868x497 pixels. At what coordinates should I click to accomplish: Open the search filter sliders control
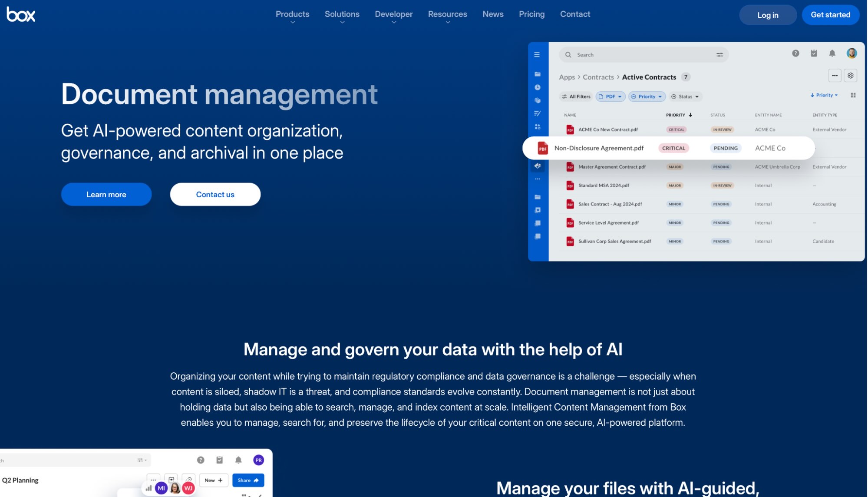[x=719, y=54]
